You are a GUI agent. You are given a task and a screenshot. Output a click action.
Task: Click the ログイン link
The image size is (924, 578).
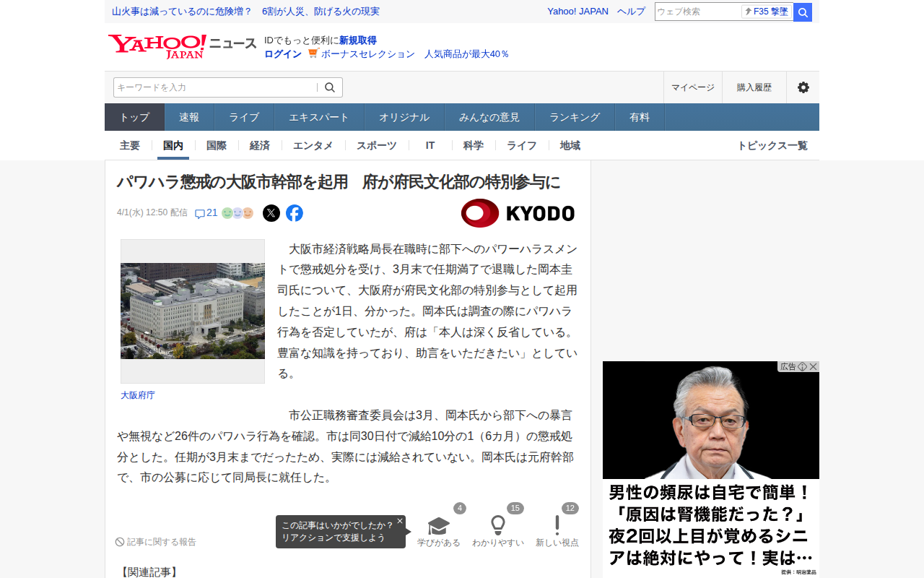pos(283,54)
